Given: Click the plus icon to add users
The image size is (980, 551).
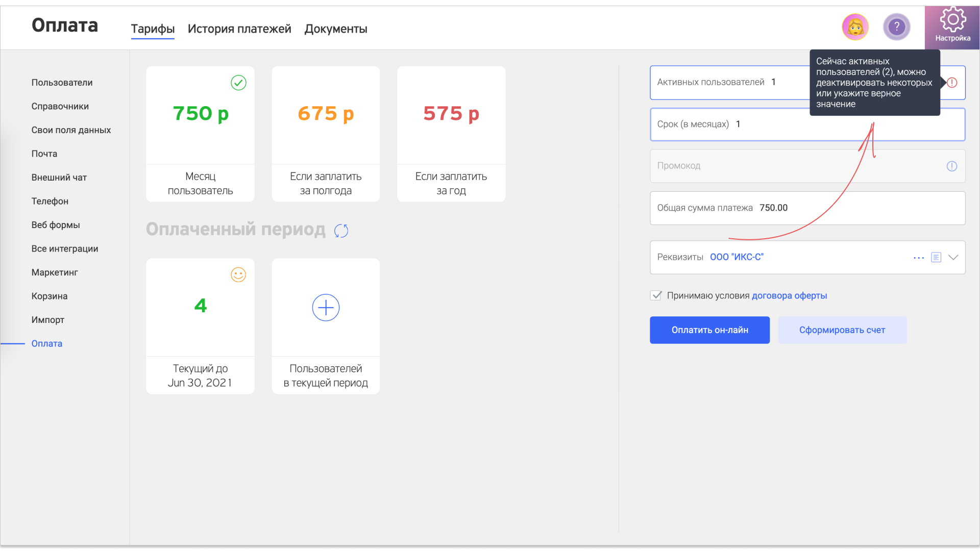Looking at the screenshot, I should click(x=326, y=308).
